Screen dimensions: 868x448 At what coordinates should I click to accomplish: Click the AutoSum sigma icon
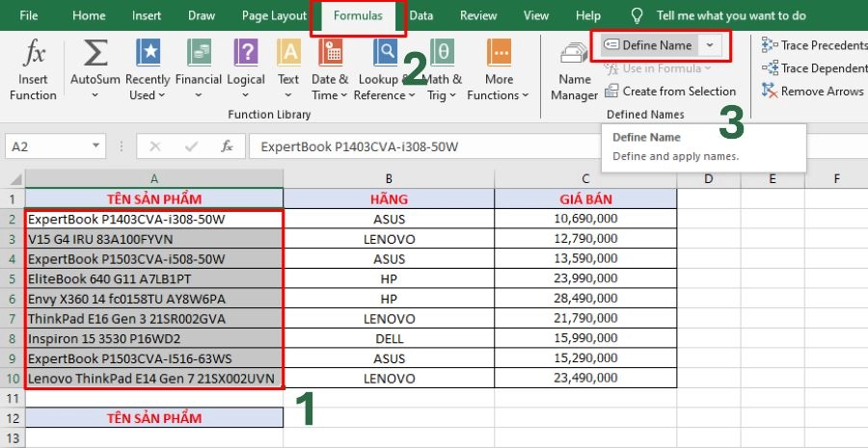(95, 53)
